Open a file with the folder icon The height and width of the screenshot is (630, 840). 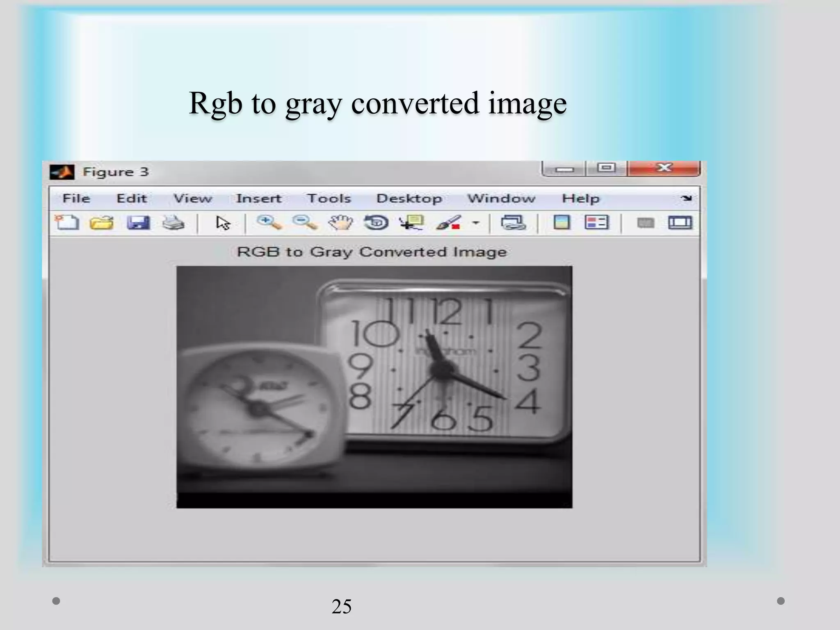(x=102, y=223)
